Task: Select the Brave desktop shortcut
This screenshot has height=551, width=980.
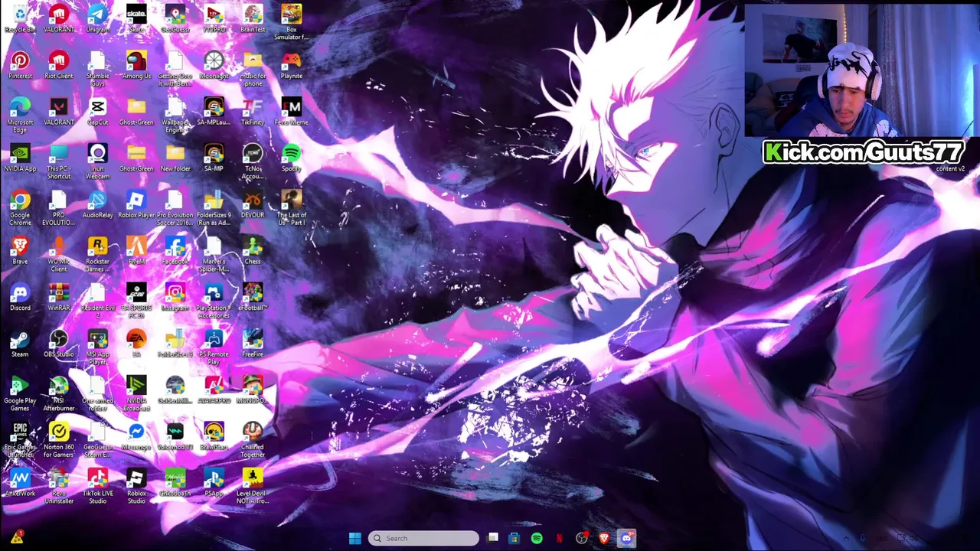Action: [x=20, y=251]
